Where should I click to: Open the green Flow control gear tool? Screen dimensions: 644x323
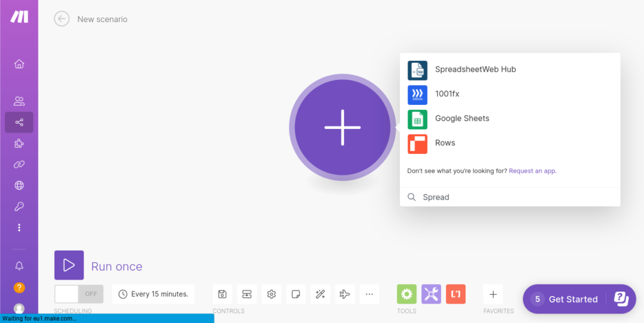click(407, 294)
